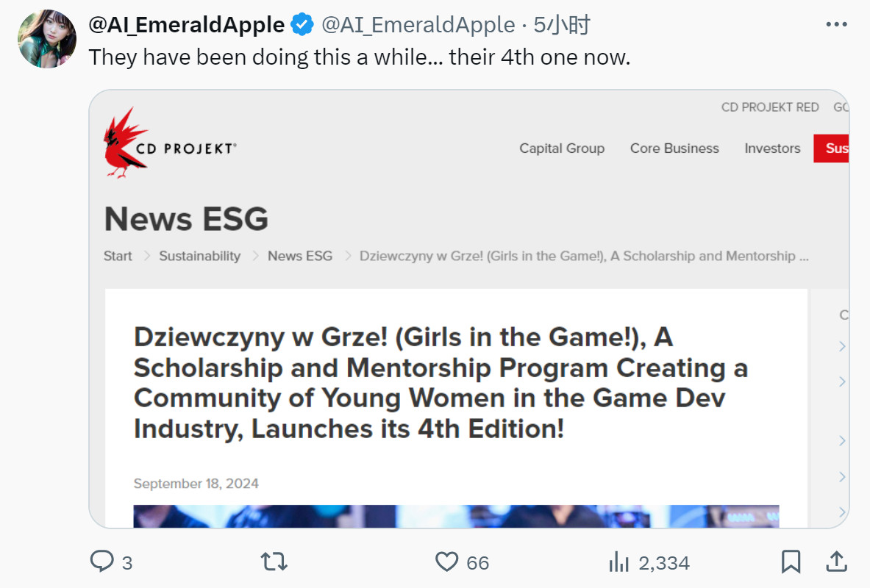Image resolution: width=870 pixels, height=588 pixels.
Task: Click the blue verified badge
Action: click(x=302, y=25)
